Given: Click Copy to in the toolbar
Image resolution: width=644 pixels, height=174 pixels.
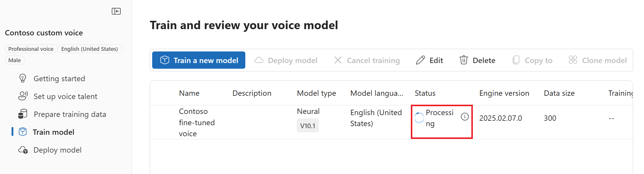Looking at the screenshot, I should [532, 60].
